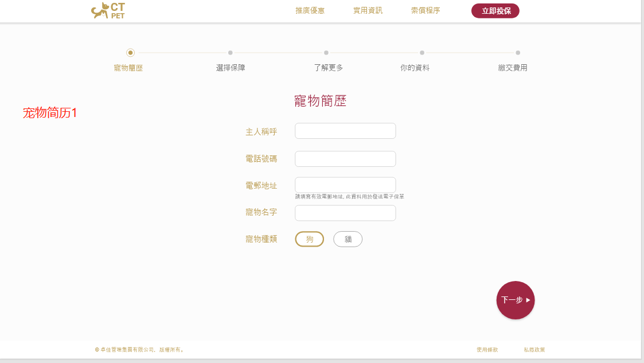Focus the 寵物名字 input field
644x363 pixels.
345,213
